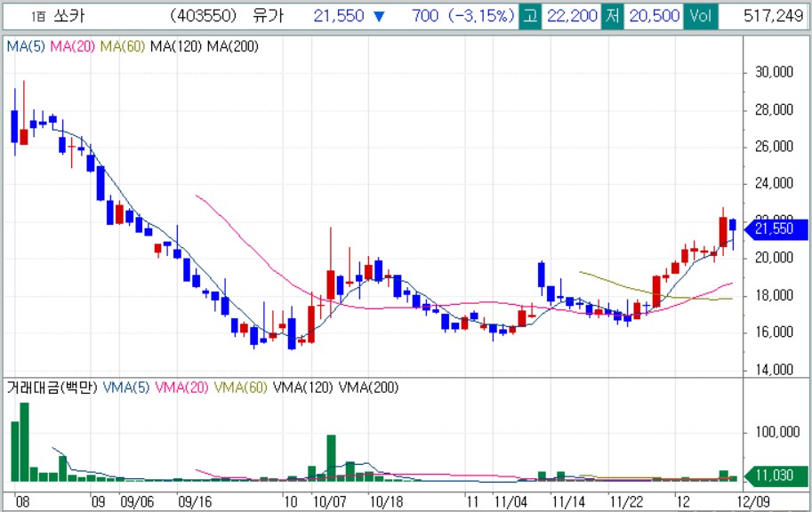Click the blue down arrow beside 21,550
The image size is (812, 512).
[x=379, y=16]
